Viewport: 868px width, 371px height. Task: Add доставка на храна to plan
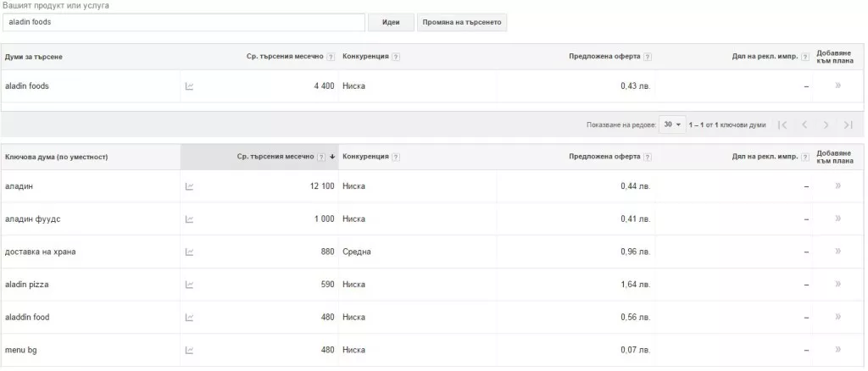pyautogui.click(x=838, y=251)
